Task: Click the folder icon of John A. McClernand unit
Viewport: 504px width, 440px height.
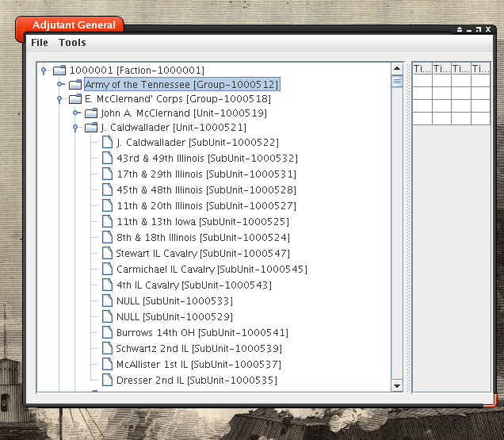Action: point(91,114)
